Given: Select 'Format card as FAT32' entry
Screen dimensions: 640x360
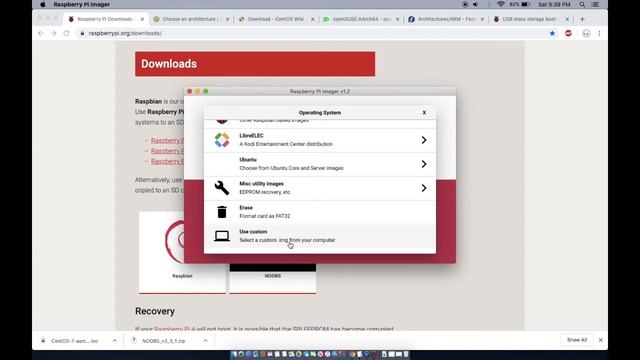Looking at the screenshot, I should point(320,212).
